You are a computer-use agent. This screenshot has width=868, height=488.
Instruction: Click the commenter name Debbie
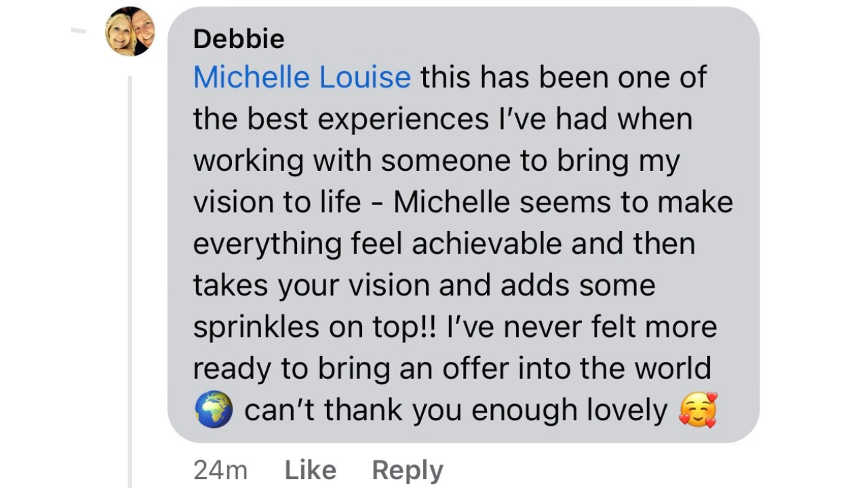pos(239,39)
